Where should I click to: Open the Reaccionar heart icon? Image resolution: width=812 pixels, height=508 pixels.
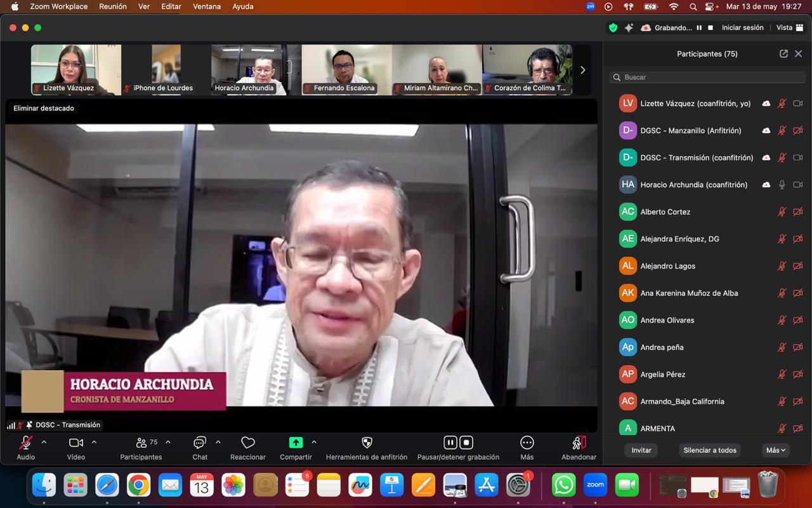pos(248,443)
